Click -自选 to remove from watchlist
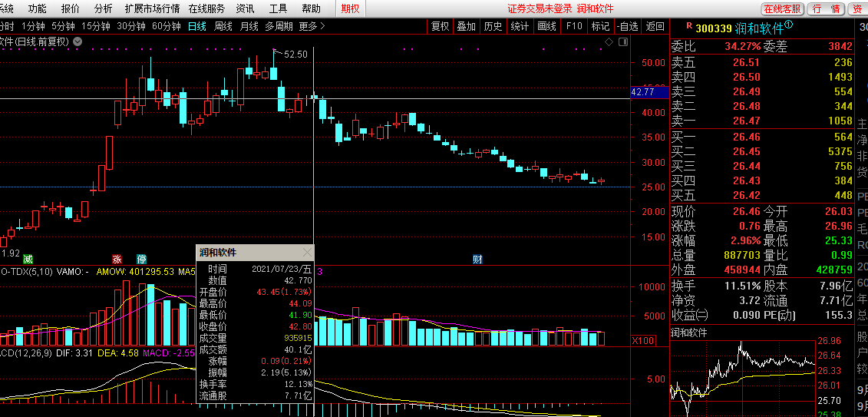 627,26
